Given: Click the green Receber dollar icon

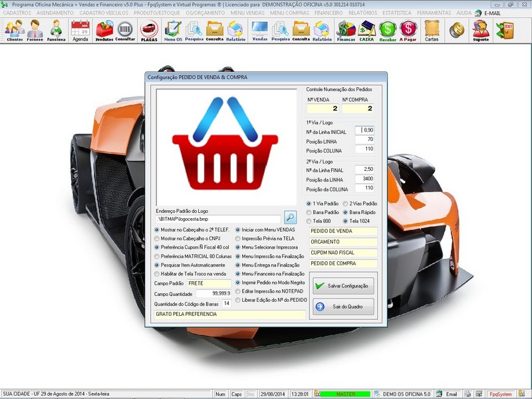Looking at the screenshot, I should tap(388, 30).
